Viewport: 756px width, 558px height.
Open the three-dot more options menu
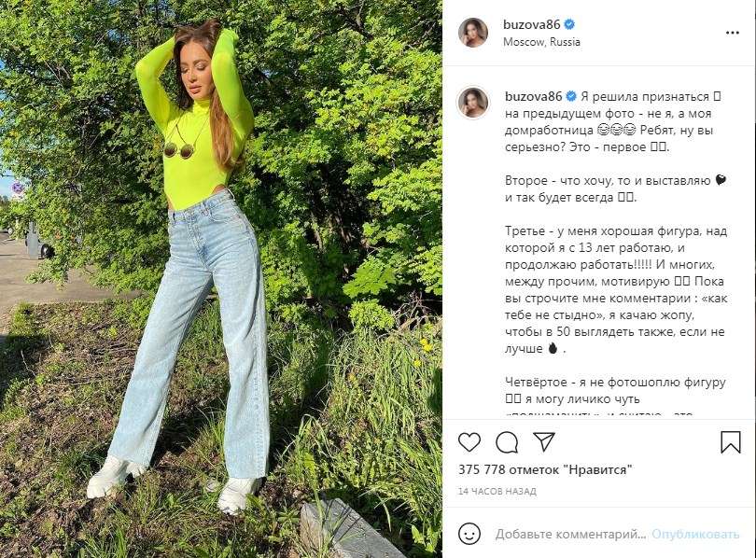click(733, 33)
